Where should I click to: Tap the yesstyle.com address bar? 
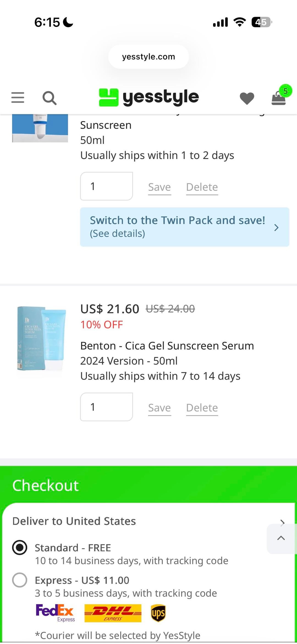coord(148,57)
